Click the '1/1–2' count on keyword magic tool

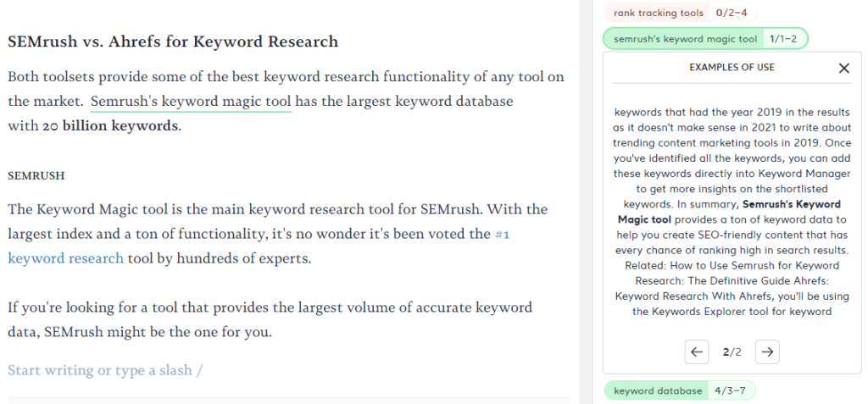pyautogui.click(x=783, y=39)
